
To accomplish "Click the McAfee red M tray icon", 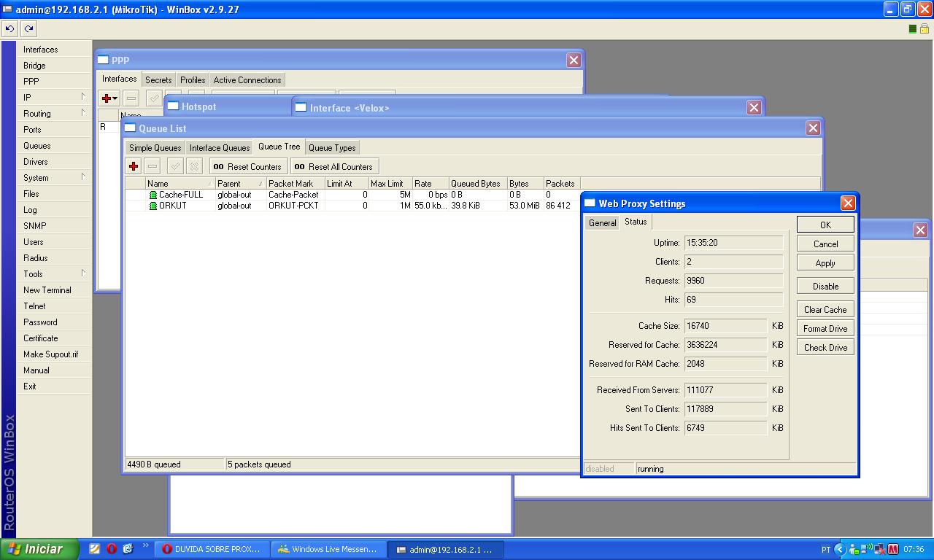I will coord(892,550).
